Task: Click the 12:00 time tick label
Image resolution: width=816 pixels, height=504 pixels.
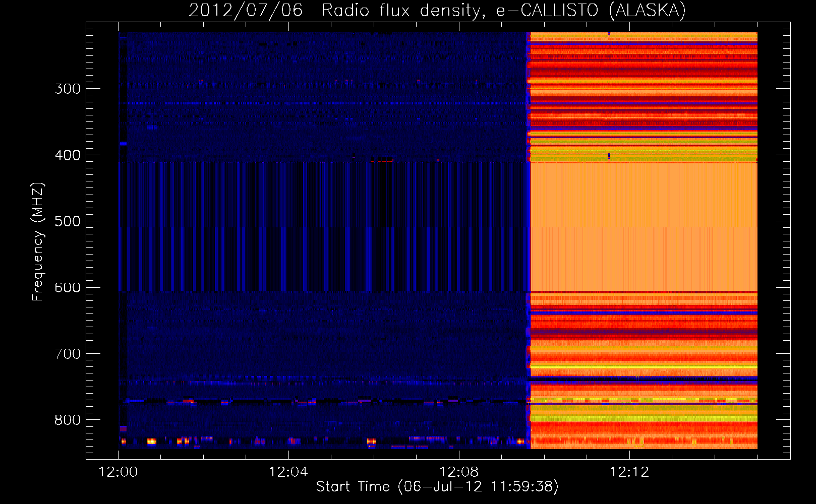Action: [118, 472]
